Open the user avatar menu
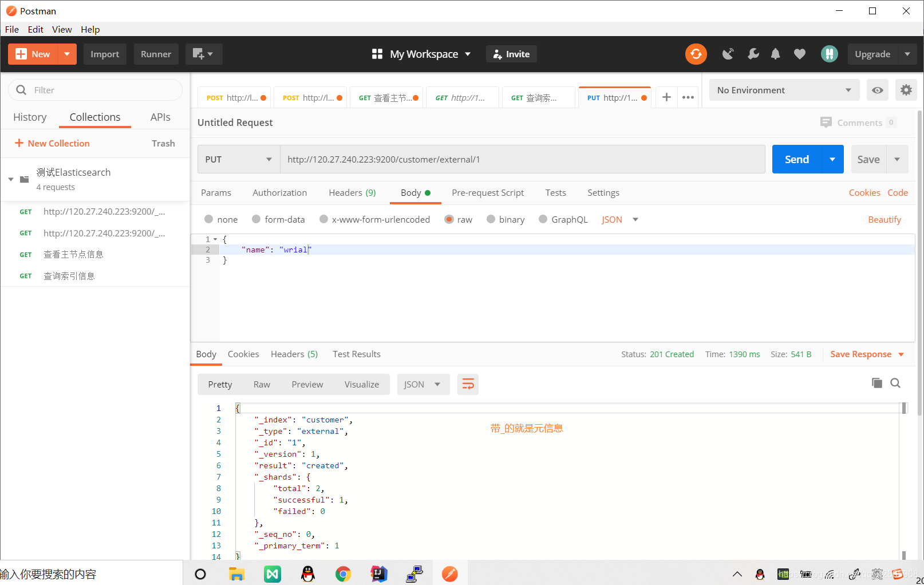Viewport: 924px width, 585px height. 829,54
